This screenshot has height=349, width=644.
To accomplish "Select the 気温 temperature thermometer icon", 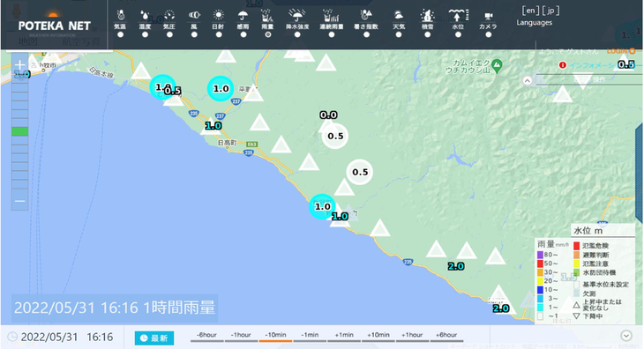I will 120,16.
